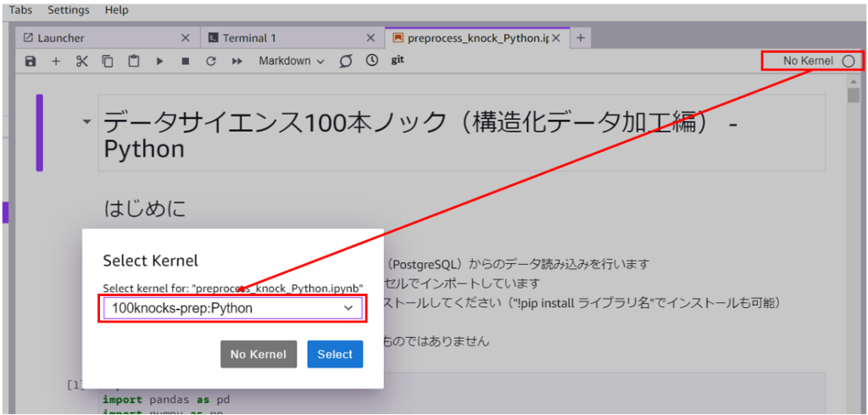Open the Tabs menu
This screenshot has height=415, width=868.
(20, 10)
